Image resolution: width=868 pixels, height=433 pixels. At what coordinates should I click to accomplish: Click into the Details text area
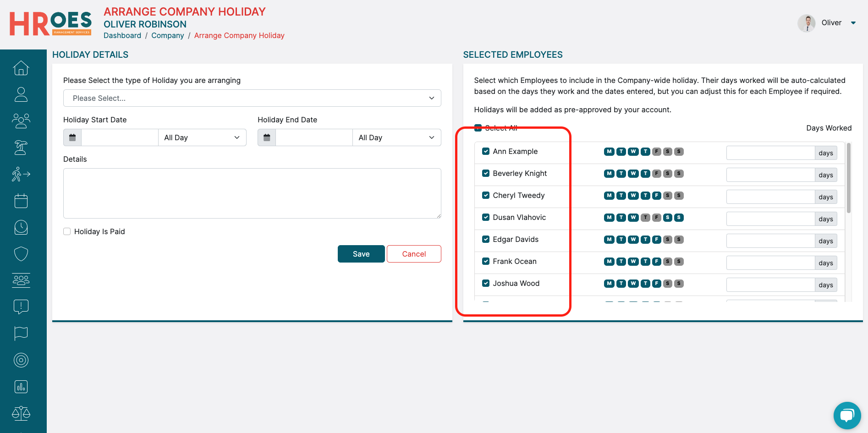pyautogui.click(x=252, y=193)
